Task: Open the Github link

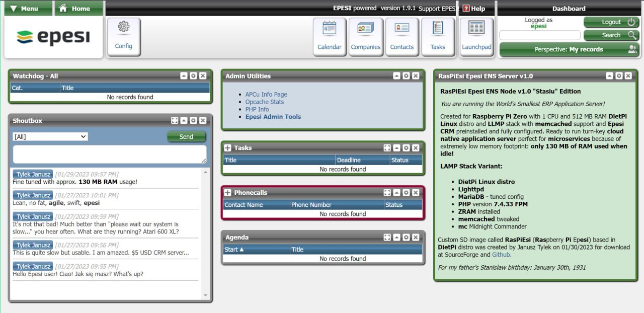Action: pyautogui.click(x=501, y=254)
